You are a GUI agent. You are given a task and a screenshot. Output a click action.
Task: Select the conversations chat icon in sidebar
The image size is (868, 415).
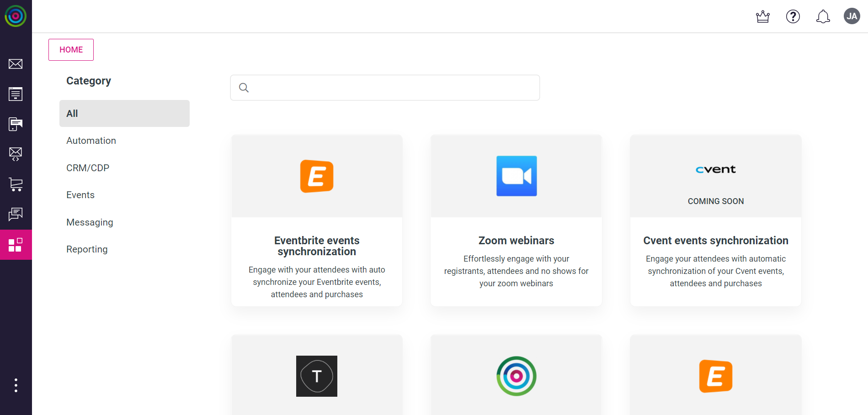point(16,215)
